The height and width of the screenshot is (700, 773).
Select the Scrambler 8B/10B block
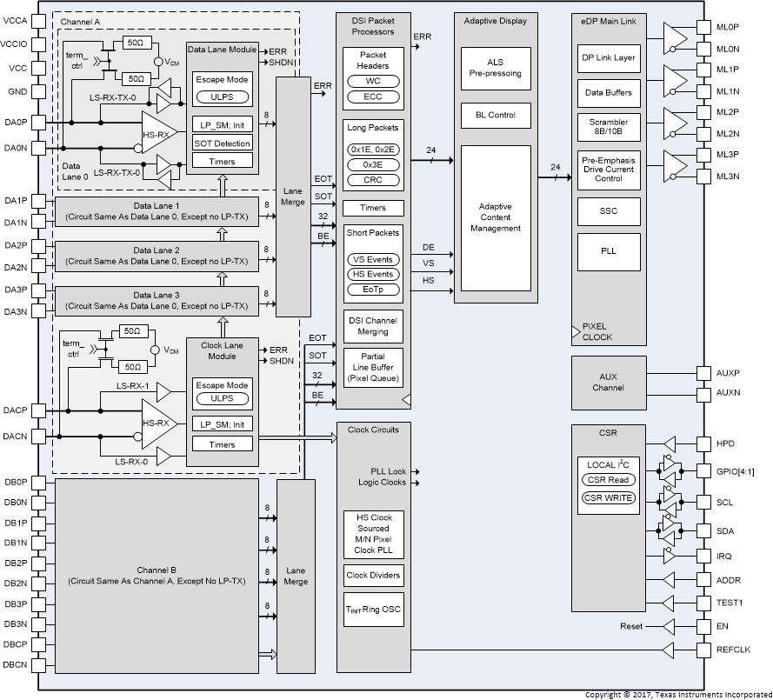pyautogui.click(x=608, y=125)
